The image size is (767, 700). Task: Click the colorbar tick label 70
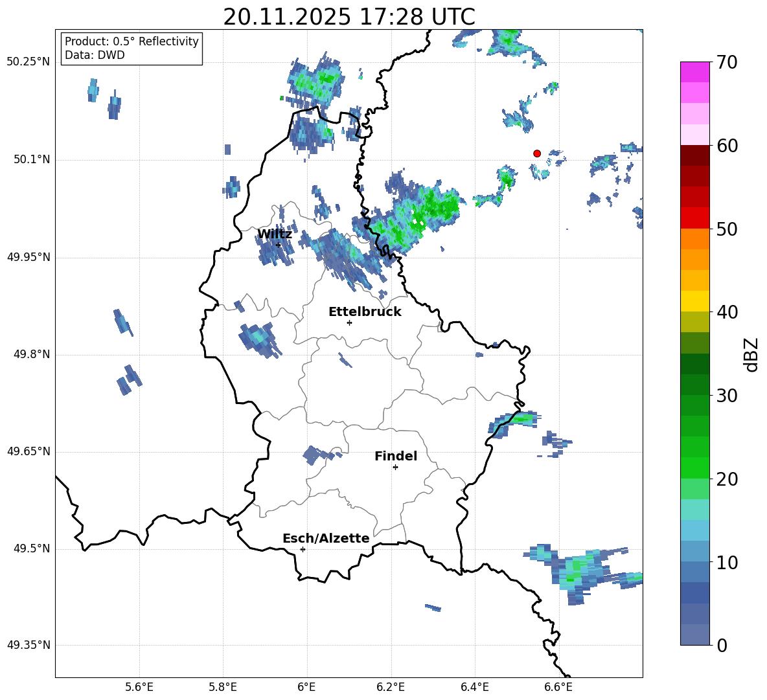(x=727, y=62)
